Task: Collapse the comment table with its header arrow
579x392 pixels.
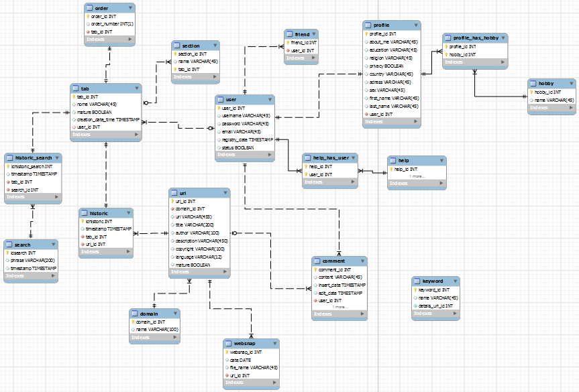Action: pyautogui.click(x=362, y=261)
